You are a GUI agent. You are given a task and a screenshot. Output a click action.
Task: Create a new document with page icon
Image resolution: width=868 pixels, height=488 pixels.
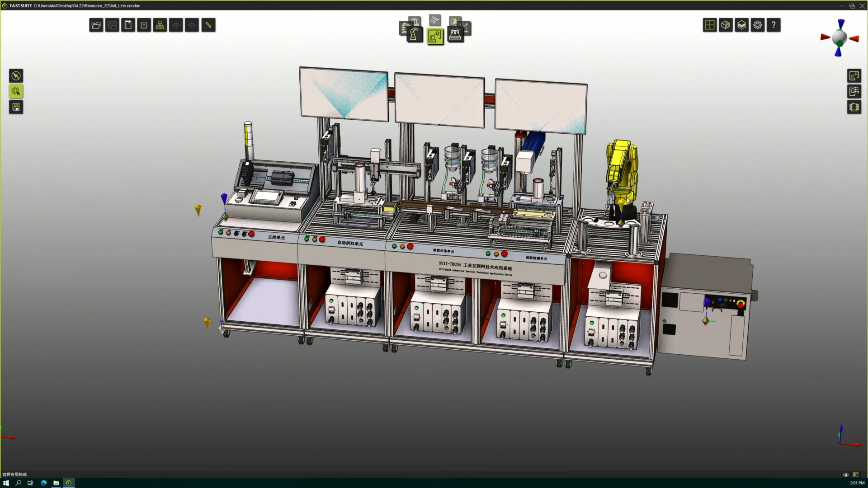pyautogui.click(x=128, y=25)
